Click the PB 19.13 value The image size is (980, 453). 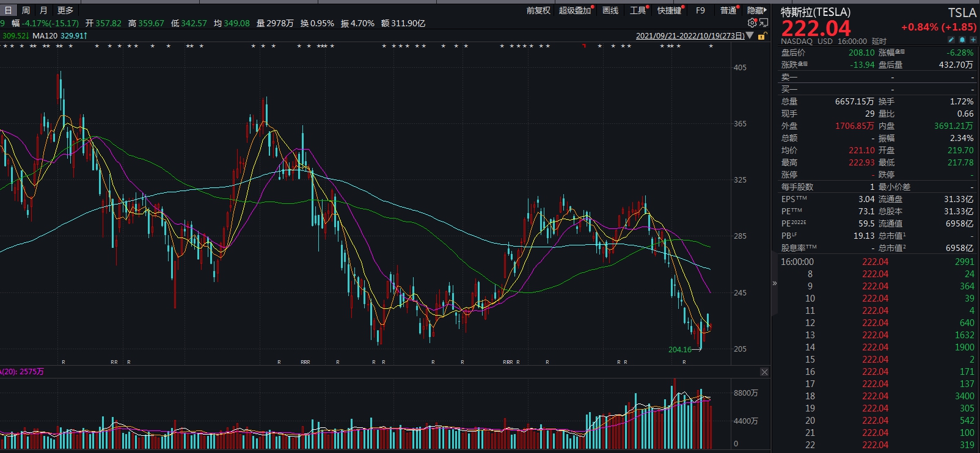(x=864, y=236)
